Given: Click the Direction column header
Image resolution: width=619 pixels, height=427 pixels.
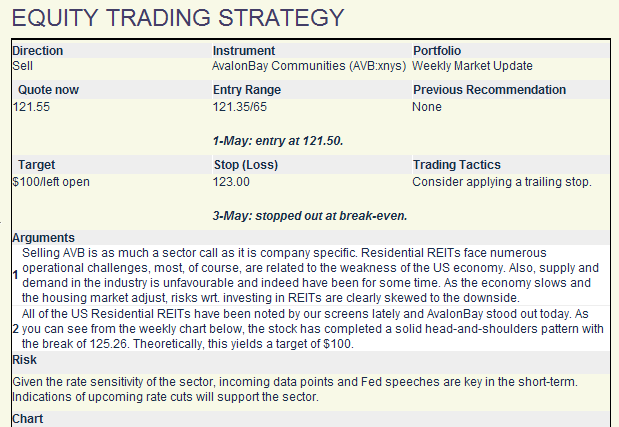Looking at the screenshot, I should 38,51.
